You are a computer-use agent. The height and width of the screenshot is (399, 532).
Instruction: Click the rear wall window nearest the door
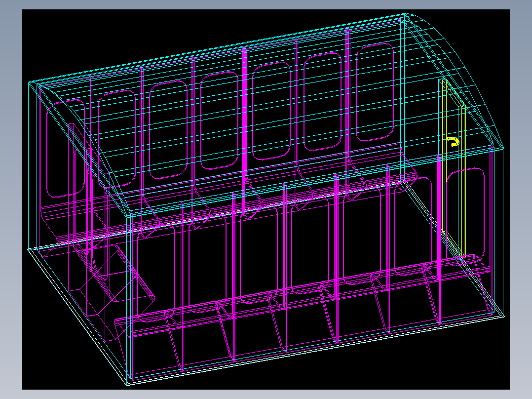click(x=375, y=92)
